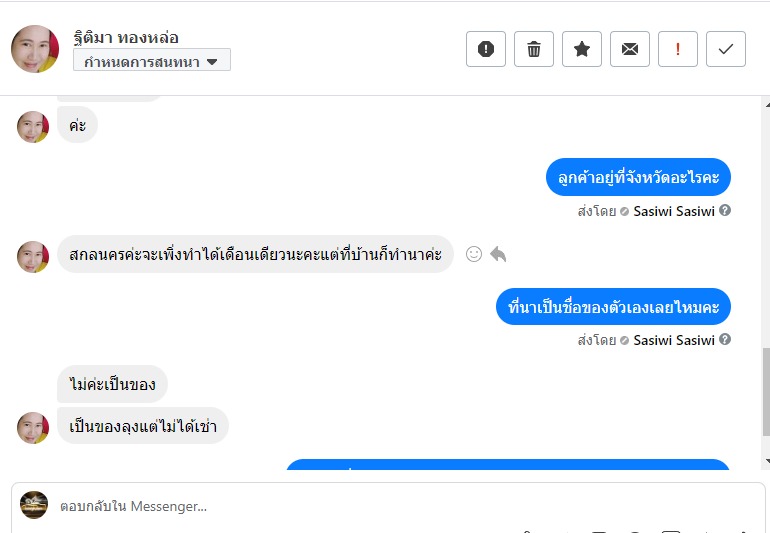Viewport: 770px width, 533px height.
Task: Open ฐิติมา ทองหล่อ's profile picture in header
Action: pos(35,49)
